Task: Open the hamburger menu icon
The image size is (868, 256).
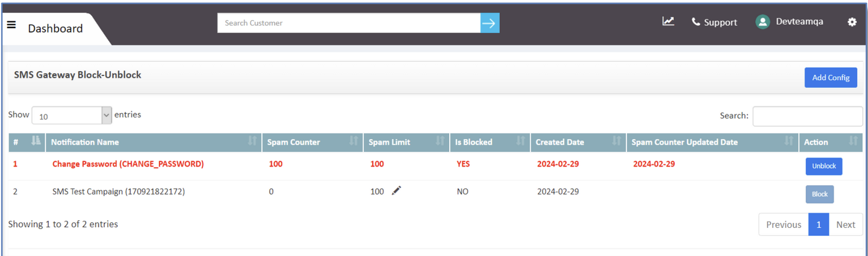Action: coord(11,24)
